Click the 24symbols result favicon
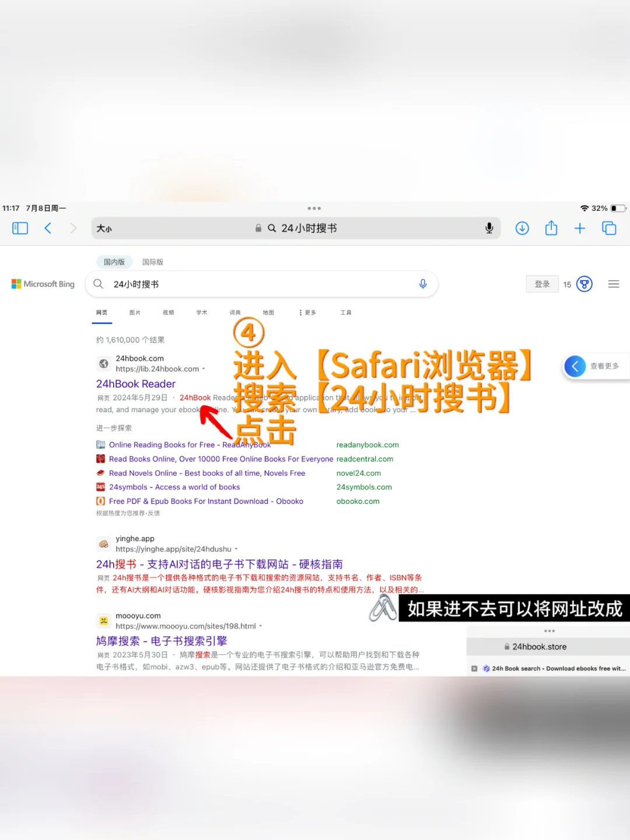Viewport: 630px width, 840px height. [x=101, y=487]
